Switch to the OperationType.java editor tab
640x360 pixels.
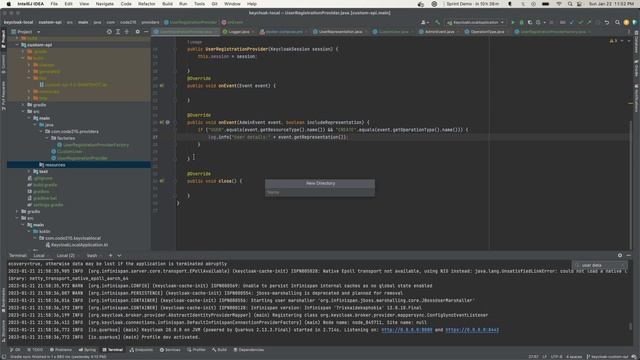click(487, 31)
